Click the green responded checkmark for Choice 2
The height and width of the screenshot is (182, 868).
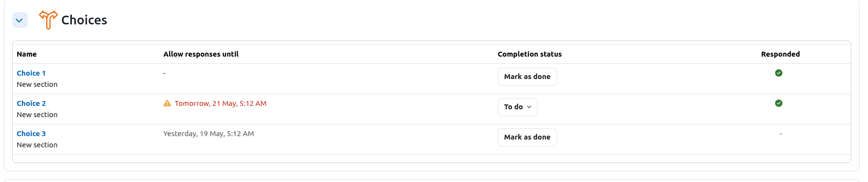[x=779, y=103]
